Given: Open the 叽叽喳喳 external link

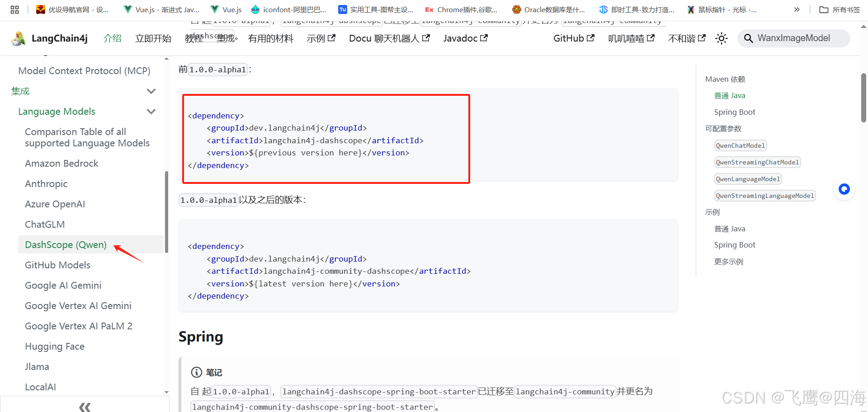Looking at the screenshot, I should [x=631, y=38].
